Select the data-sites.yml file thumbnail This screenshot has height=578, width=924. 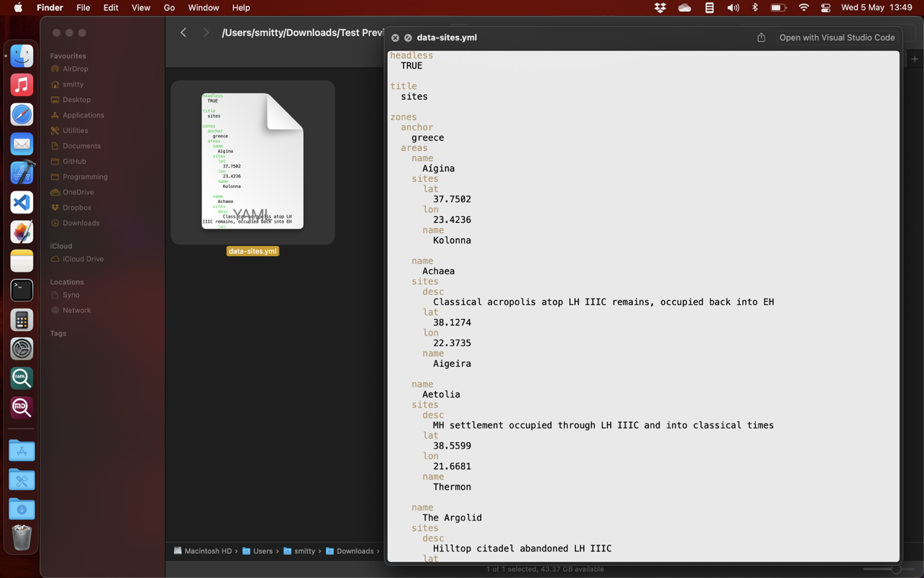point(252,162)
